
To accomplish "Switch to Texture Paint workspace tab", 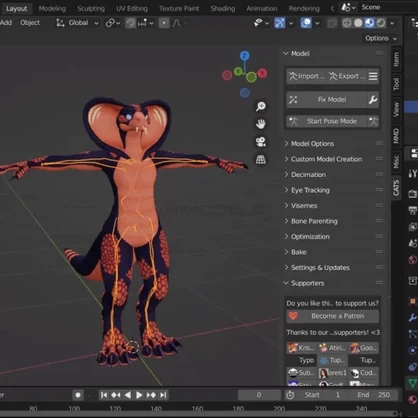I will click(x=179, y=9).
